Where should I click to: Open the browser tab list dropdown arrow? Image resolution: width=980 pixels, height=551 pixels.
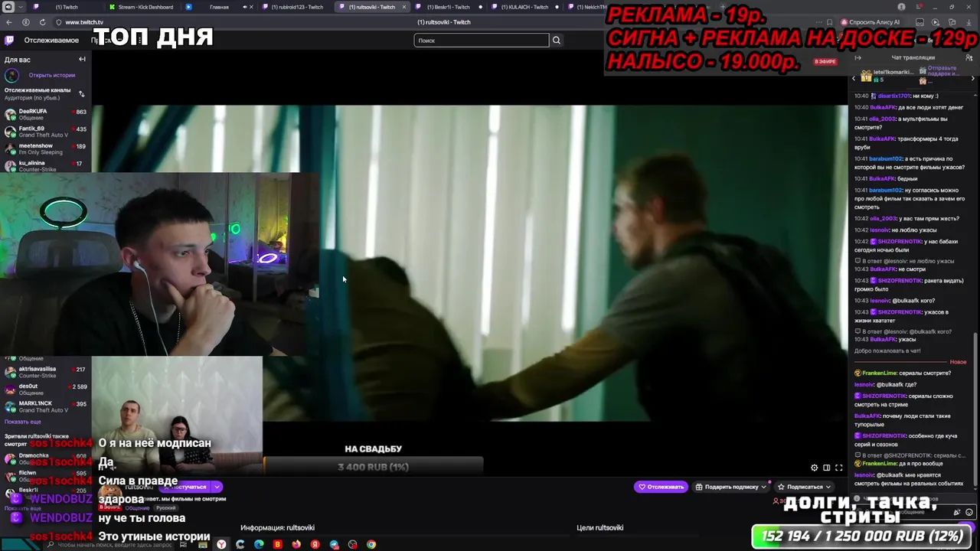click(21, 7)
